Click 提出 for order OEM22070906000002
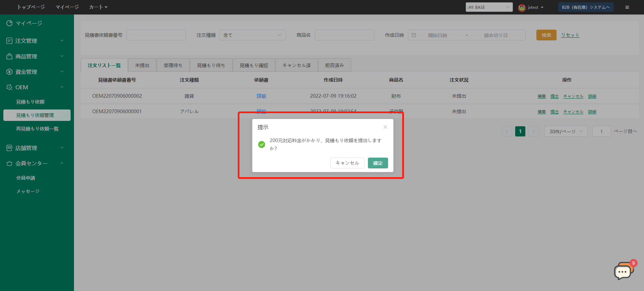Image resolution: width=644 pixels, height=291 pixels. coord(555,96)
